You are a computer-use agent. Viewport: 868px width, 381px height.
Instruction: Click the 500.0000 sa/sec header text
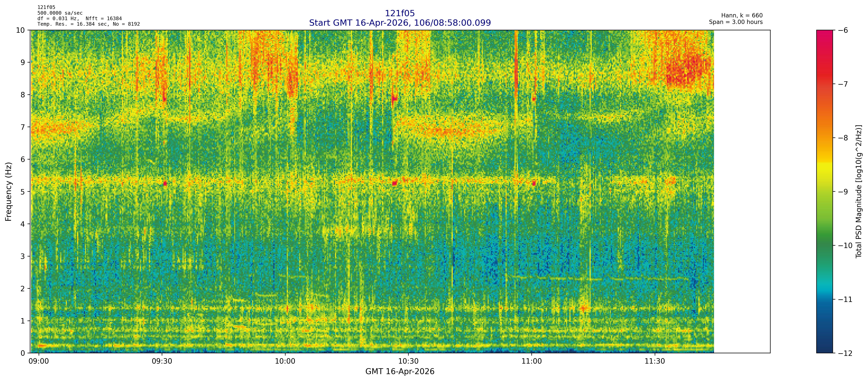click(x=60, y=13)
